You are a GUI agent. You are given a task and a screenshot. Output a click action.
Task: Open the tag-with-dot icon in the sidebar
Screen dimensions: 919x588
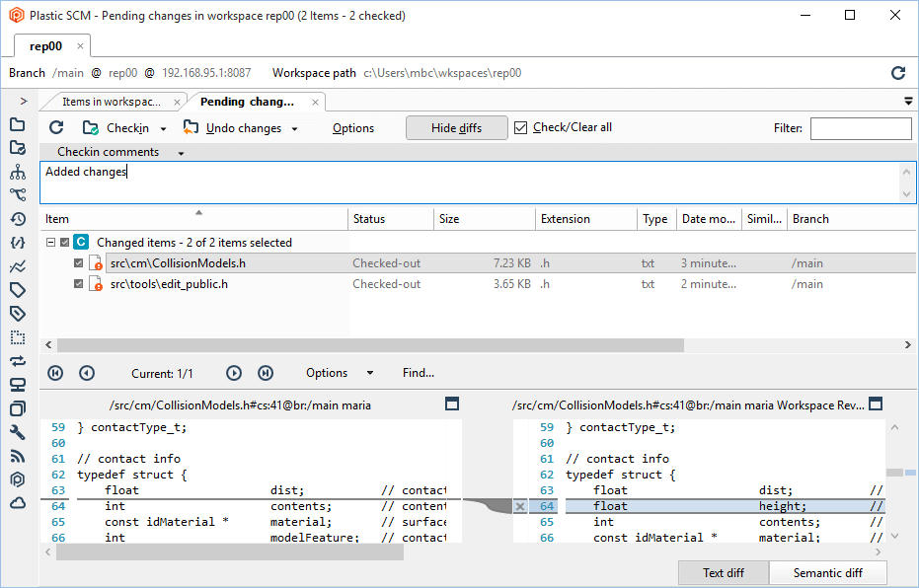pos(18,314)
